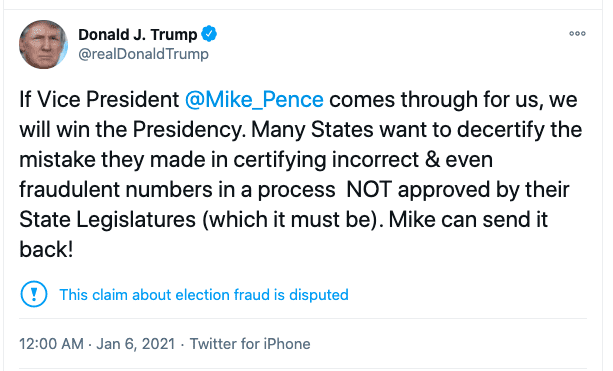
Task: Click the blue verified checkmark badge
Action: (209, 34)
